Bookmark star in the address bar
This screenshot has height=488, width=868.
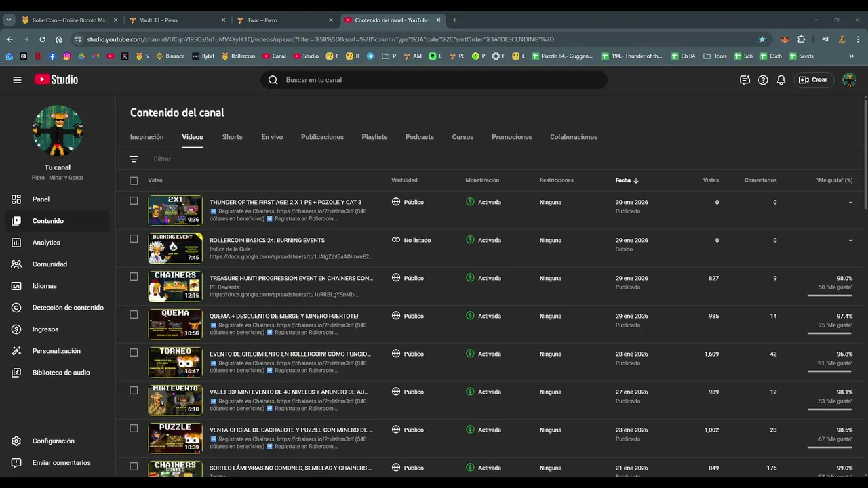click(762, 39)
